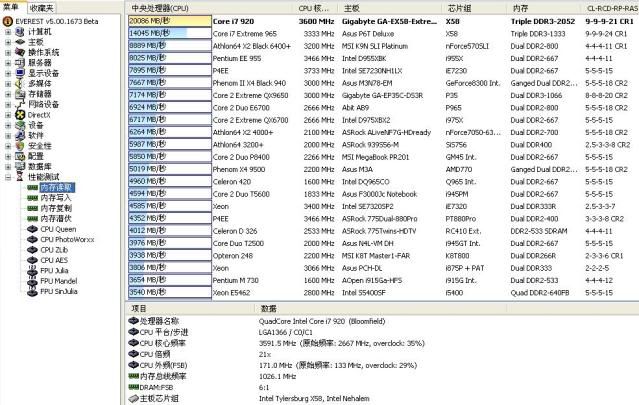This screenshot has width=639, height=405.
Task: Expand the 主板 tree node
Action: pos(8,42)
